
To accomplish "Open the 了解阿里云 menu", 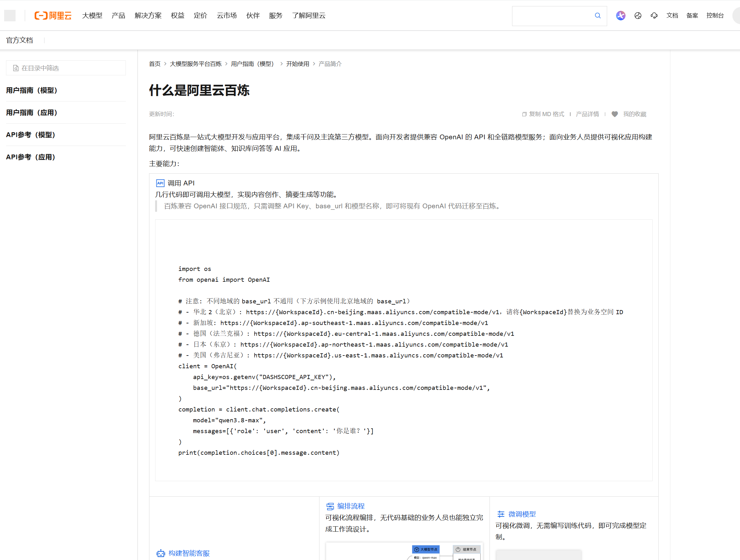I will [309, 15].
